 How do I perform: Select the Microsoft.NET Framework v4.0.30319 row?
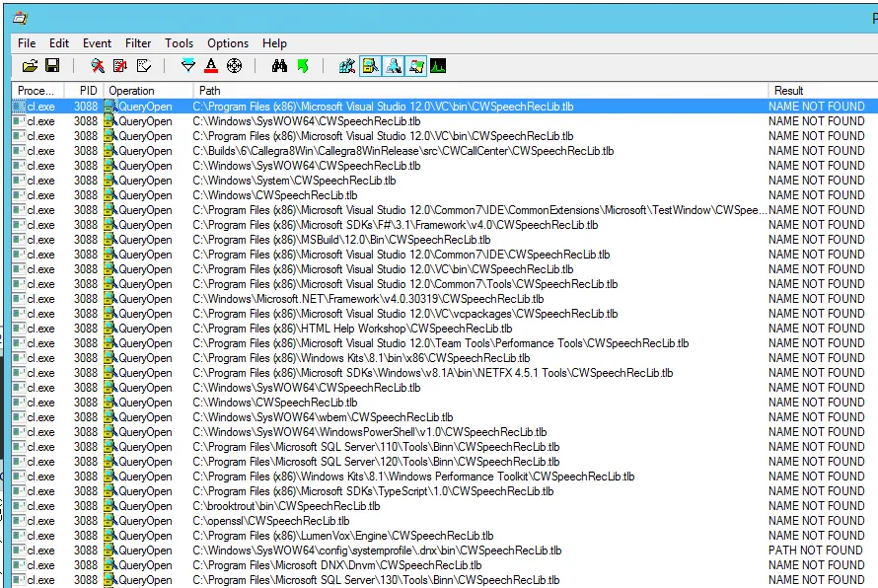click(445, 299)
